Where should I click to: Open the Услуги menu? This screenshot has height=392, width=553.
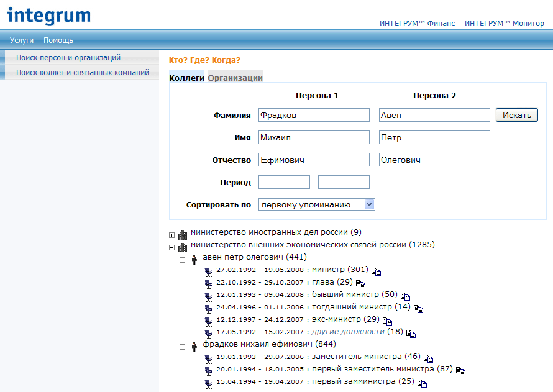coord(22,40)
